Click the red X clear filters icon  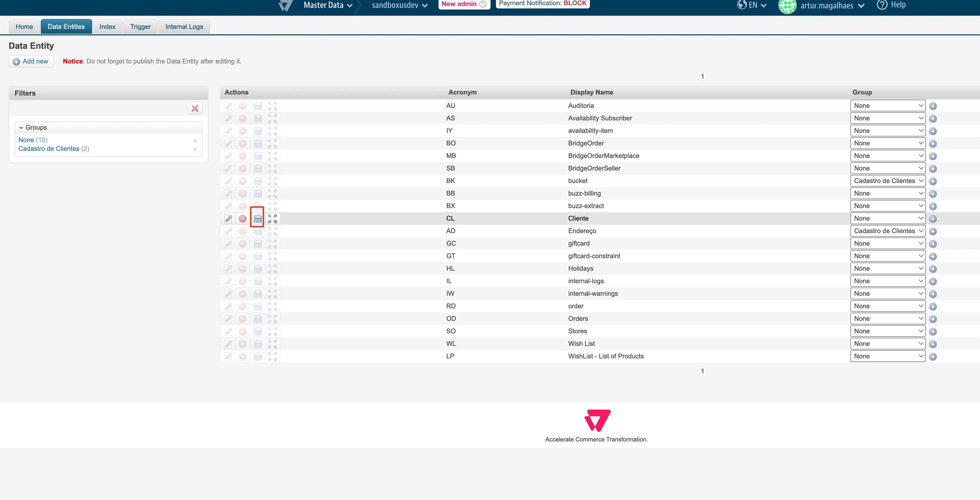[195, 108]
